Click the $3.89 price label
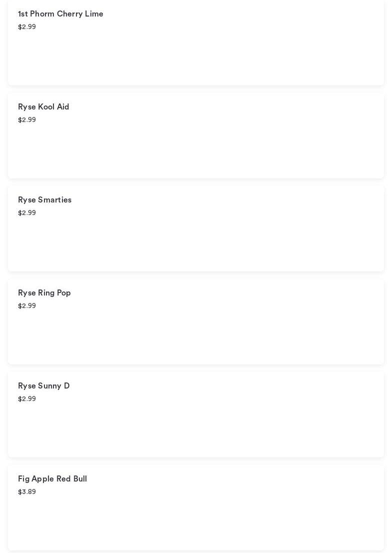Image resolution: width=392 pixels, height=553 pixels. pos(27,492)
